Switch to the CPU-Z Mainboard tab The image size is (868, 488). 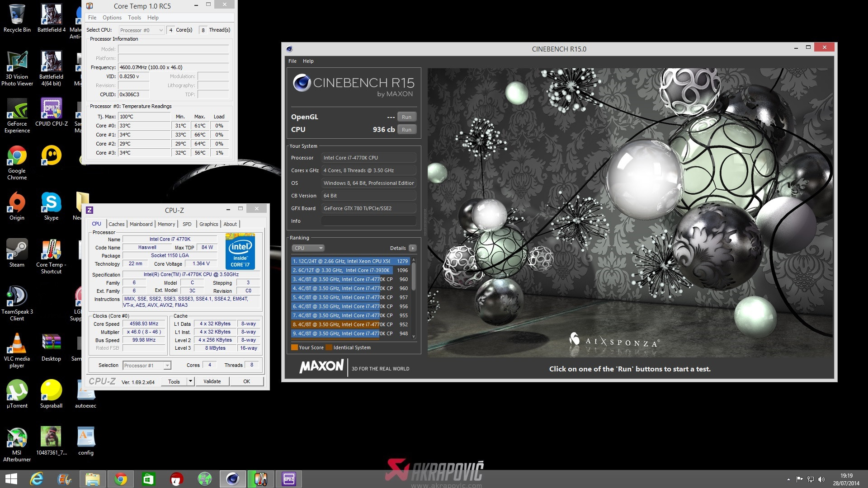(x=141, y=224)
